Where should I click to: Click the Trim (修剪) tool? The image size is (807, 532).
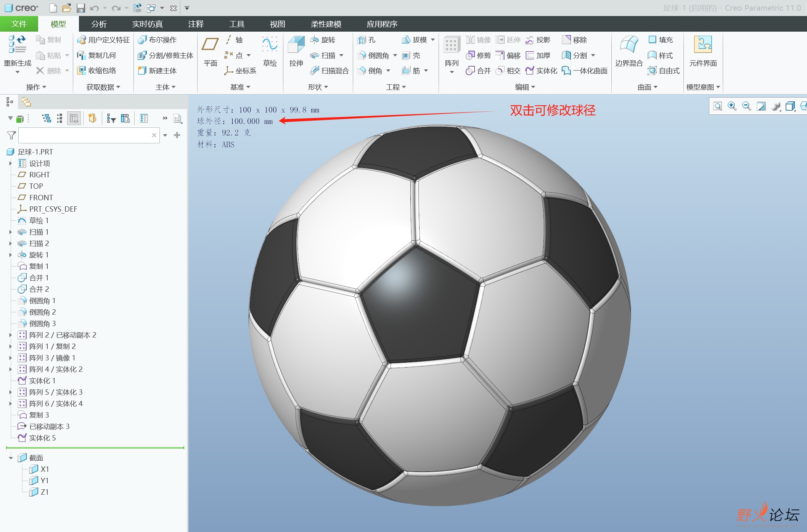click(x=478, y=55)
